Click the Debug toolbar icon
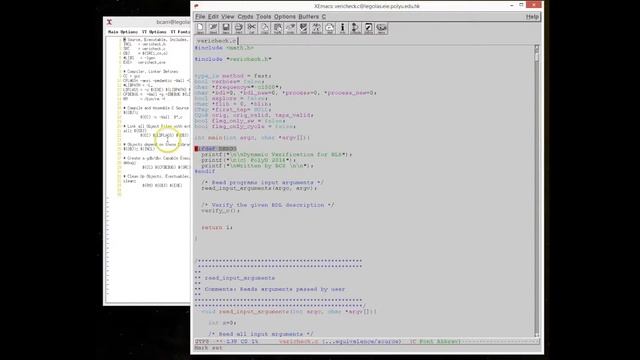Viewport: 640px width, 360px height. pyautogui.click(x=369, y=28)
